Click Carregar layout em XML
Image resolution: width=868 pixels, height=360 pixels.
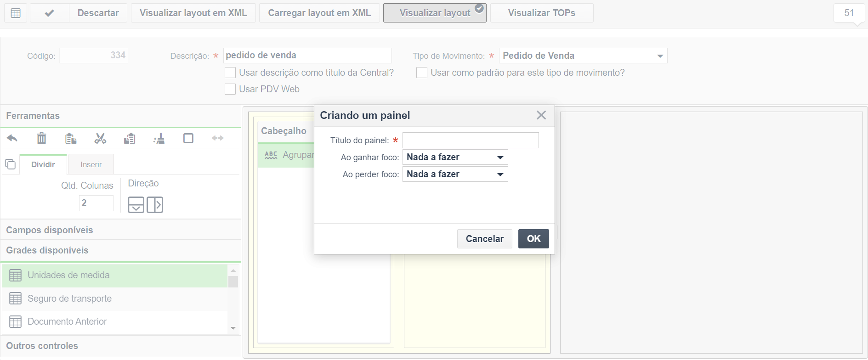pos(319,13)
